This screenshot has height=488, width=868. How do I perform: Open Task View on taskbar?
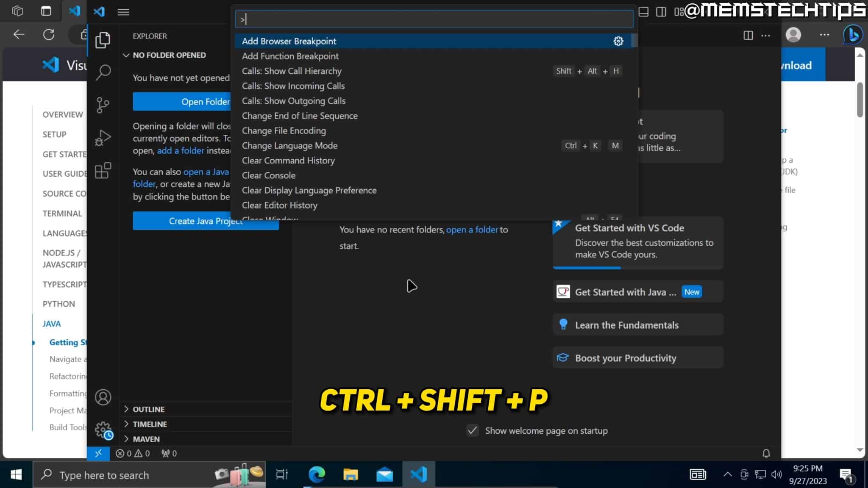(x=282, y=474)
